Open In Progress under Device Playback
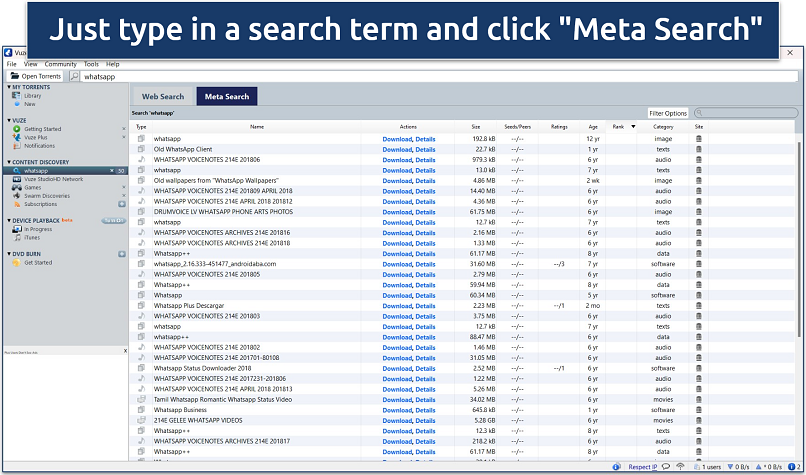The image size is (806, 475). click(x=38, y=229)
